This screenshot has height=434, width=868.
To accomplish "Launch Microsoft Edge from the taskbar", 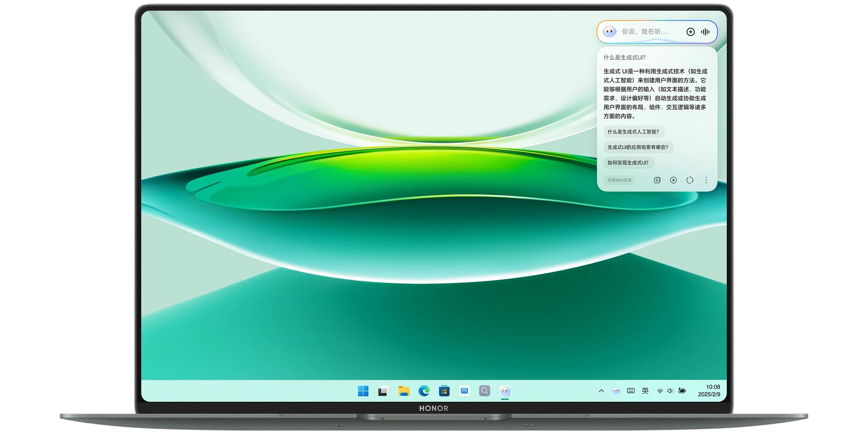I will (424, 391).
